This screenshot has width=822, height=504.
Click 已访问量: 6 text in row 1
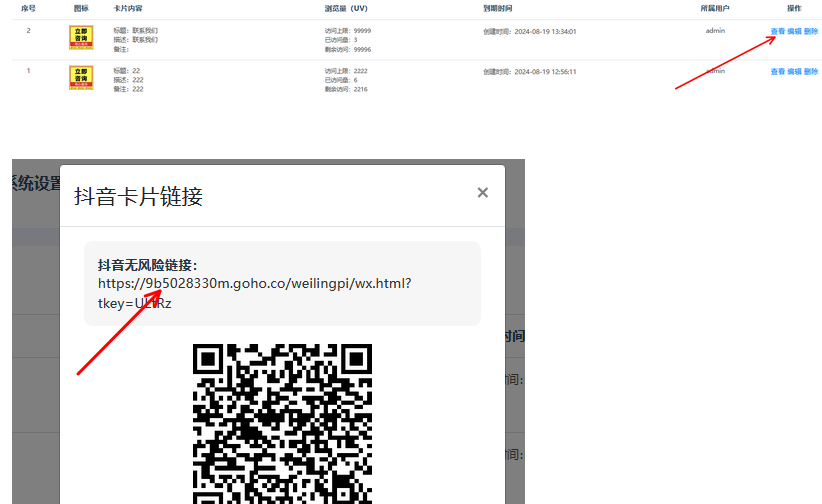(341, 80)
